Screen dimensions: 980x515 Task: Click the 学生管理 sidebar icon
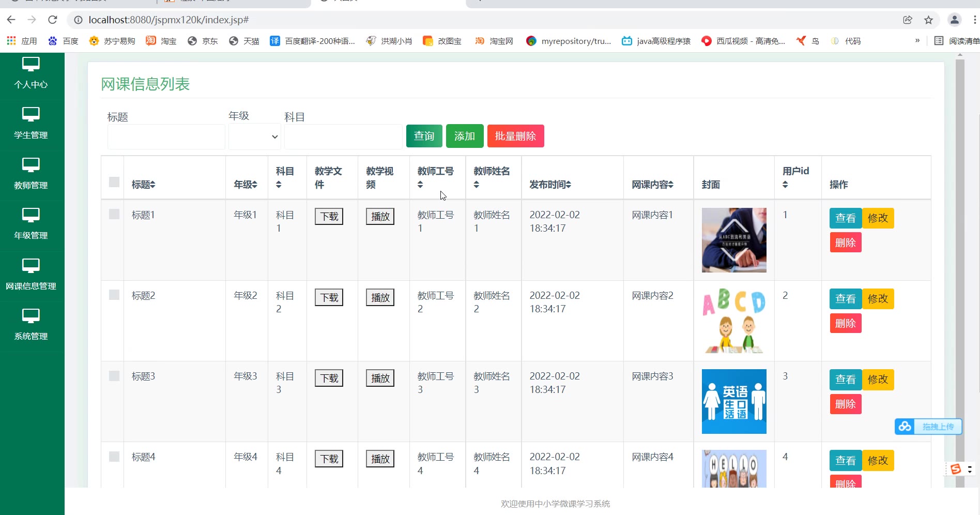(31, 115)
